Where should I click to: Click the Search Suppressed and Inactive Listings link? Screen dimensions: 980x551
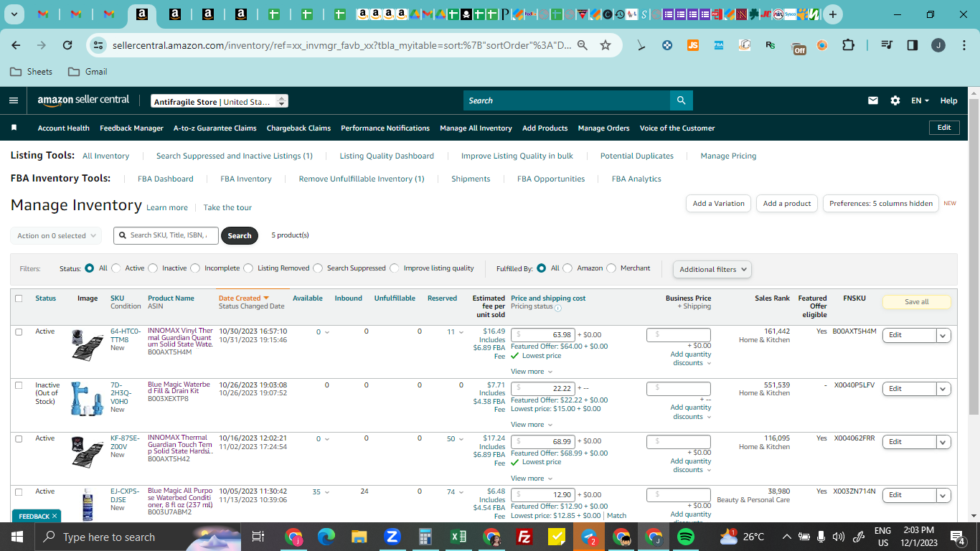[235, 156]
